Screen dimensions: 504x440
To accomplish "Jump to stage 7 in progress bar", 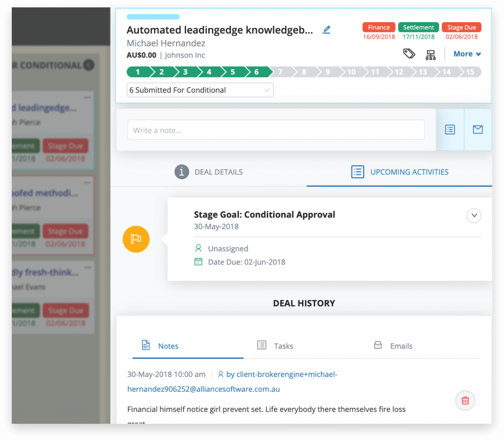I will pyautogui.click(x=280, y=72).
